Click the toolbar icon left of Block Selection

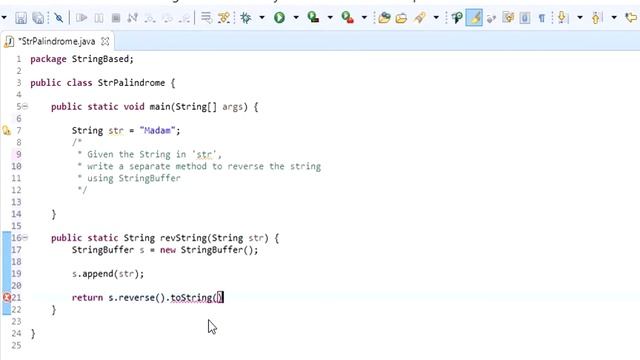click(x=508, y=18)
